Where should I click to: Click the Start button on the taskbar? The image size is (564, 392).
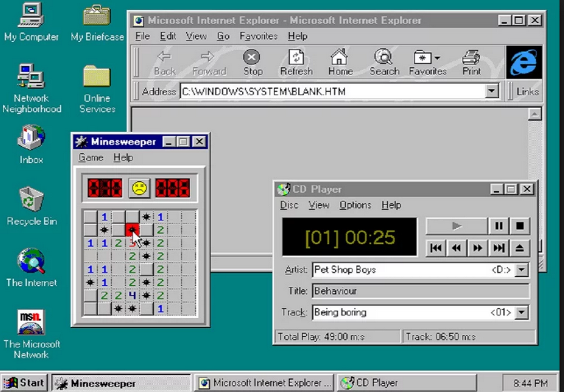24,383
